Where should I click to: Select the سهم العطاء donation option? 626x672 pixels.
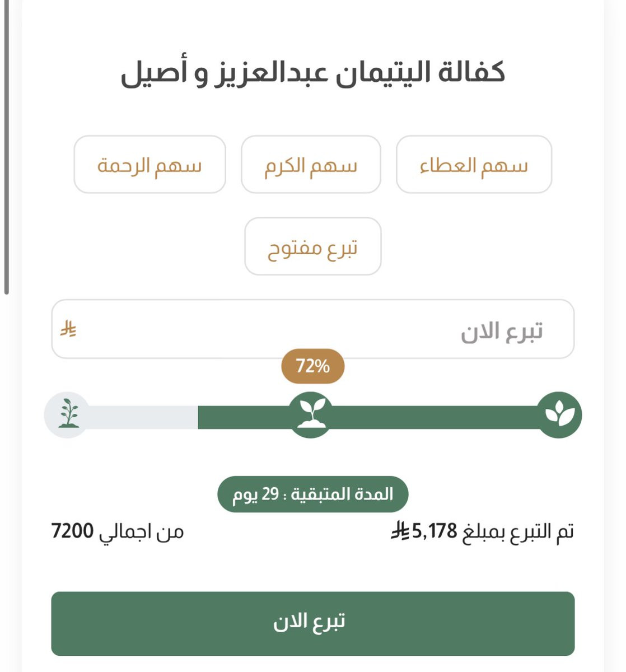coord(474,165)
